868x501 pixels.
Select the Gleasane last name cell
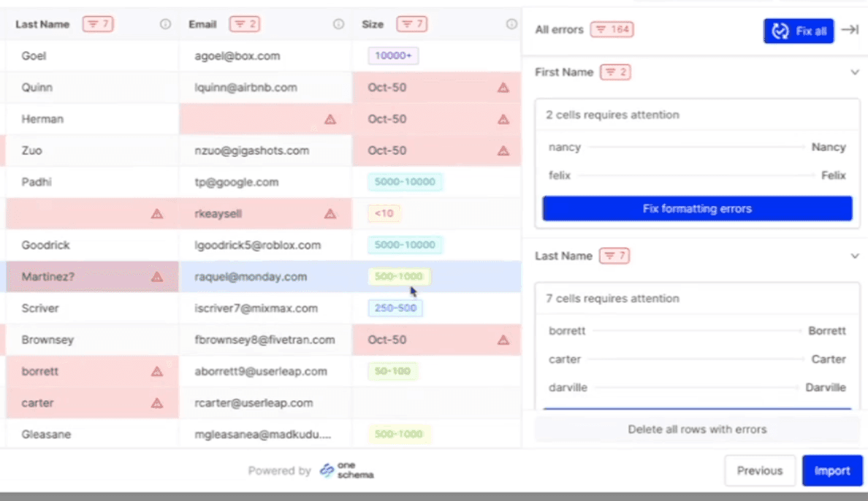[x=93, y=435]
